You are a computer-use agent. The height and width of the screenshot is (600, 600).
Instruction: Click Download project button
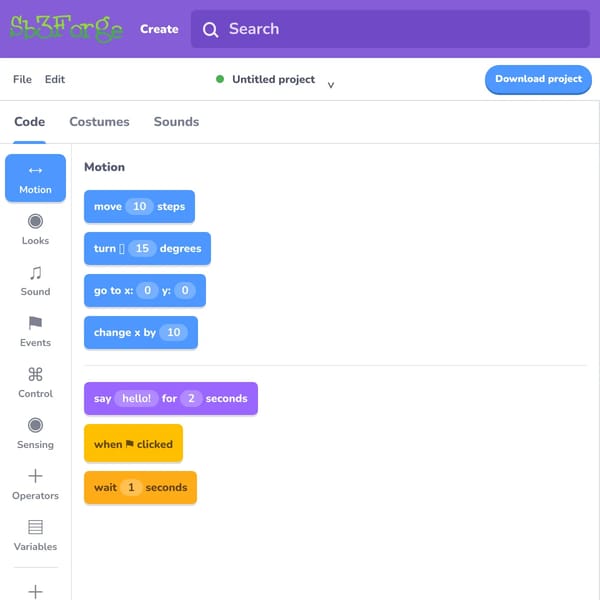pyautogui.click(x=538, y=79)
